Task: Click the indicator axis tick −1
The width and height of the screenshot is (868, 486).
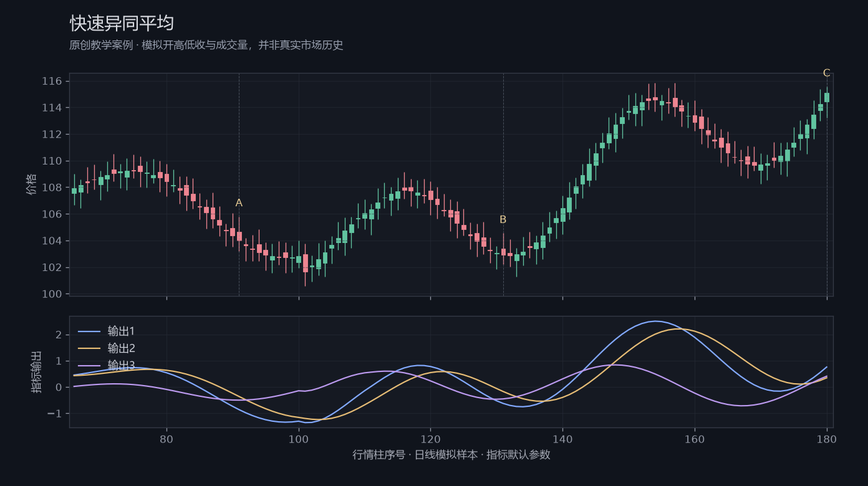Action: pyautogui.click(x=54, y=414)
